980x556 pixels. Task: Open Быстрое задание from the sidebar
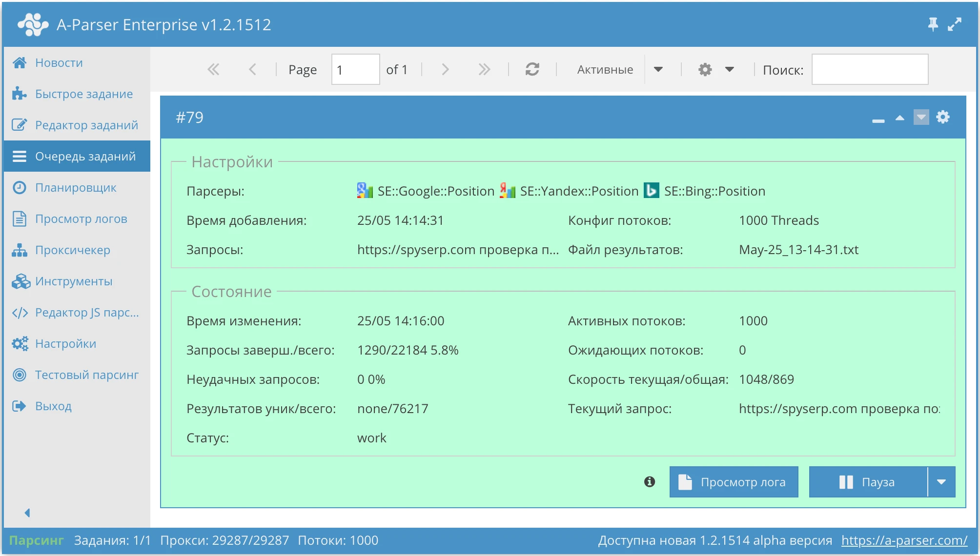tap(83, 94)
